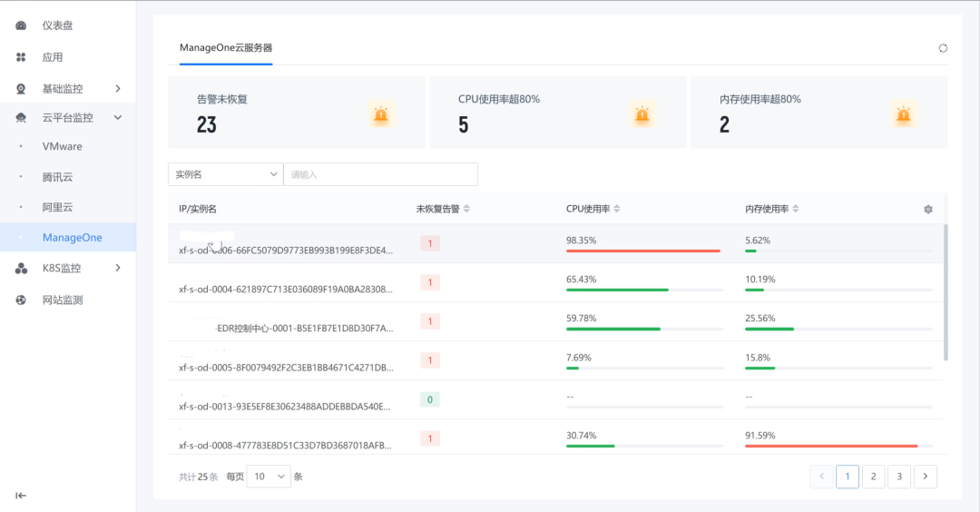Click the alarm icon in 告警未恢复 card

pyautogui.click(x=380, y=114)
